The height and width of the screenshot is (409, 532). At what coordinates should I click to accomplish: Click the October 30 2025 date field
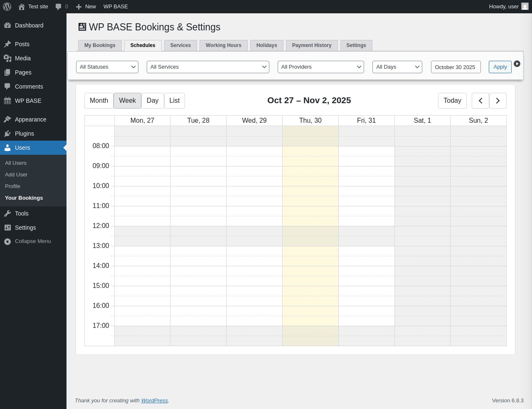[x=456, y=67]
